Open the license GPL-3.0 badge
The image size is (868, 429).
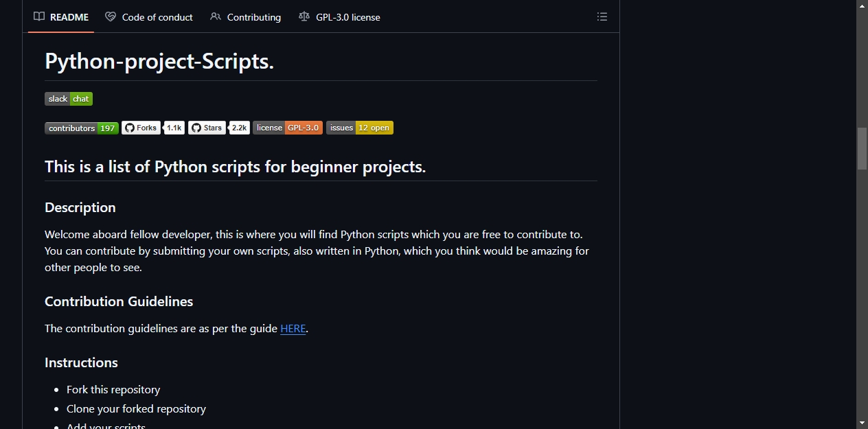click(x=288, y=128)
